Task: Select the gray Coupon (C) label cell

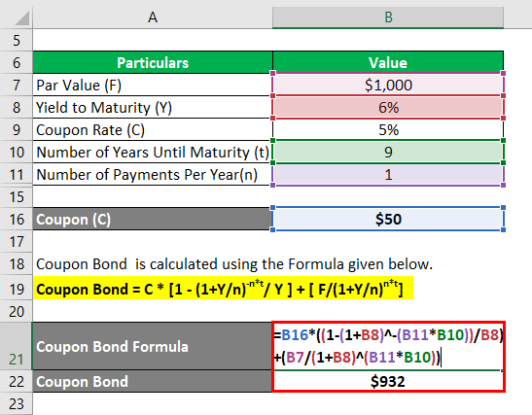Action: 153,219
